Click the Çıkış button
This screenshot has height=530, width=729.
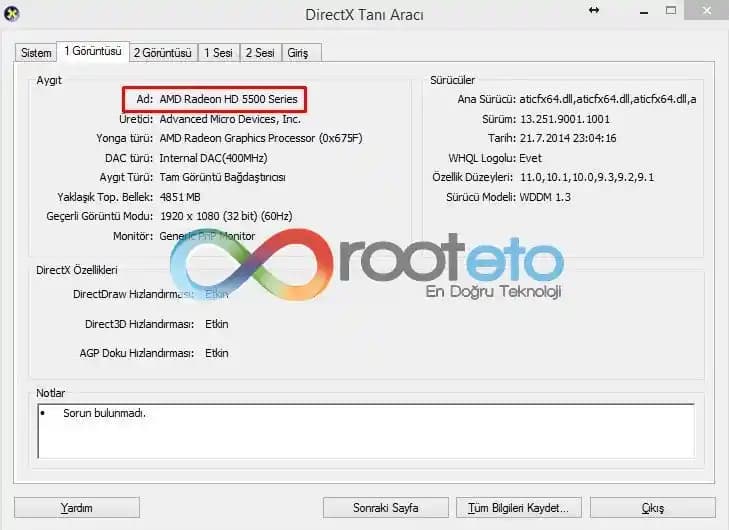tap(653, 508)
